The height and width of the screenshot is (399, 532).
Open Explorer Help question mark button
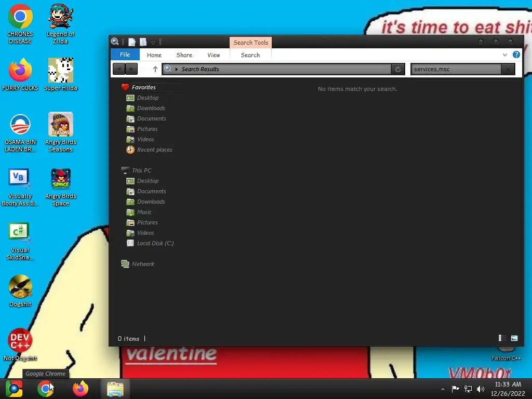click(x=516, y=55)
